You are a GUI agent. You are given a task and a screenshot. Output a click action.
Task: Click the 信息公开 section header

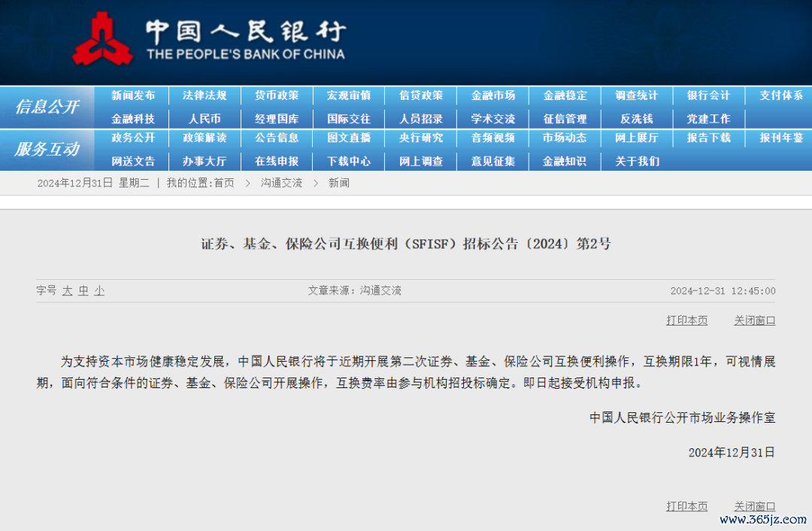(47, 107)
